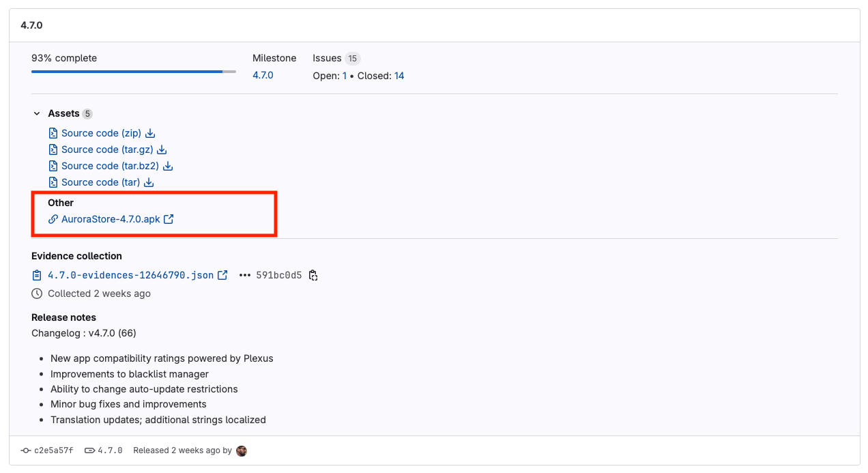Click external link icon after AuroraStore-4.7.0.apk
The height and width of the screenshot is (473, 868).
pos(169,219)
